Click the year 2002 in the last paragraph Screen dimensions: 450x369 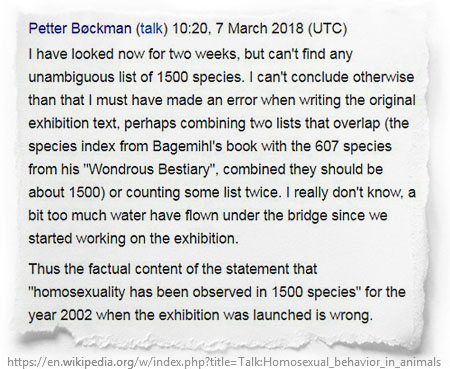tap(76, 315)
